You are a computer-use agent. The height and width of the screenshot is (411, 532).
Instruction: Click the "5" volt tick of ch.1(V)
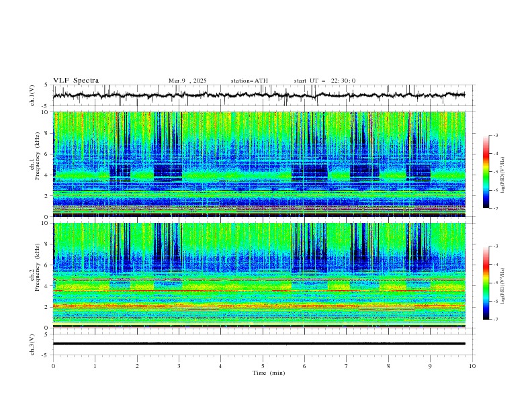click(46, 85)
